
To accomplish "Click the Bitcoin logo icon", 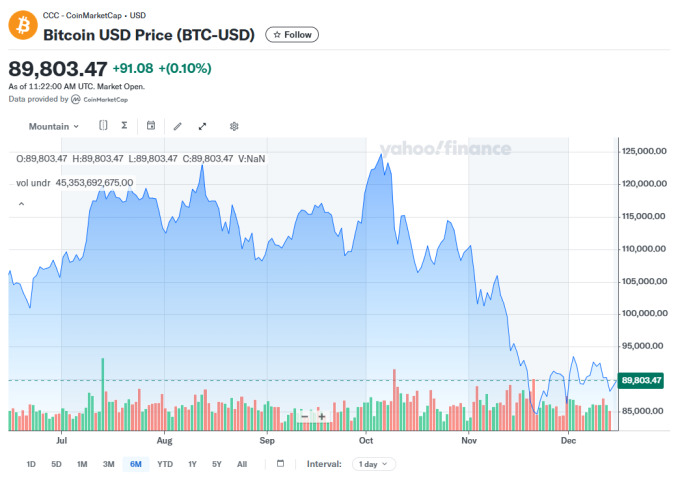I will pos(22,25).
